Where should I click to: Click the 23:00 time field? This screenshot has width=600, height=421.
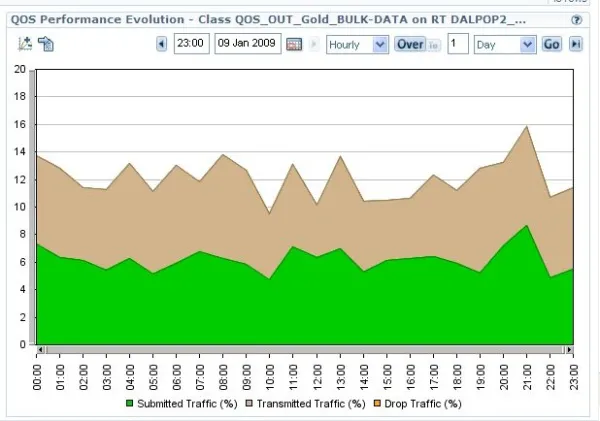click(191, 44)
